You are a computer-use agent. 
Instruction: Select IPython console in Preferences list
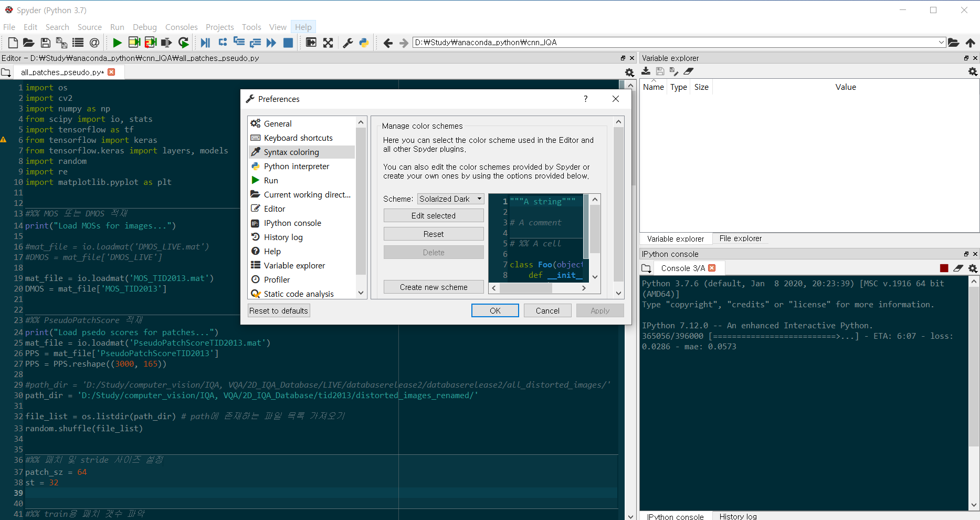pyautogui.click(x=302, y=223)
